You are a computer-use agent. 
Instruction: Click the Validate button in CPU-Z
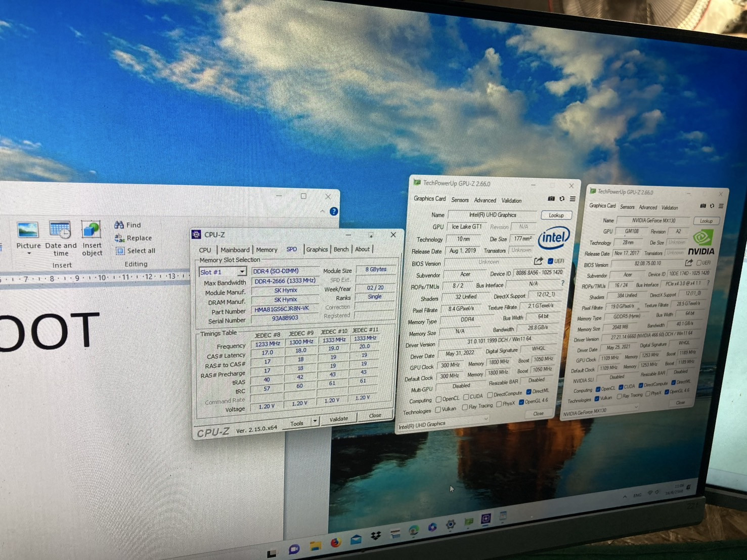point(338,419)
